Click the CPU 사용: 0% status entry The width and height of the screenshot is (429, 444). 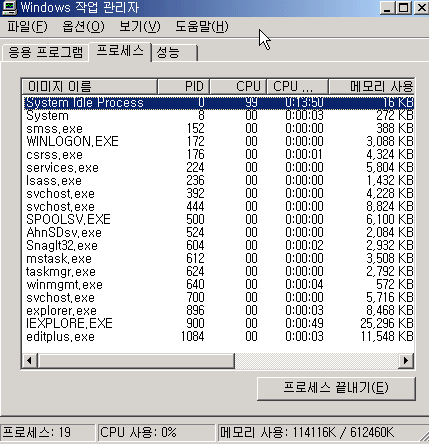[x=157, y=433]
